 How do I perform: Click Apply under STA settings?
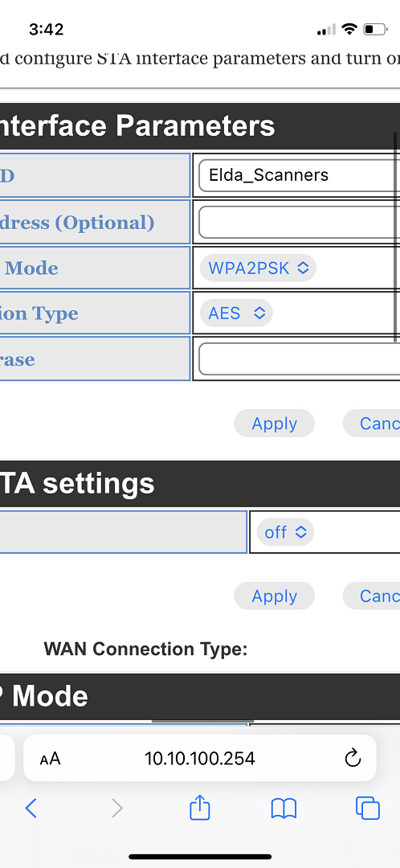coord(275,596)
